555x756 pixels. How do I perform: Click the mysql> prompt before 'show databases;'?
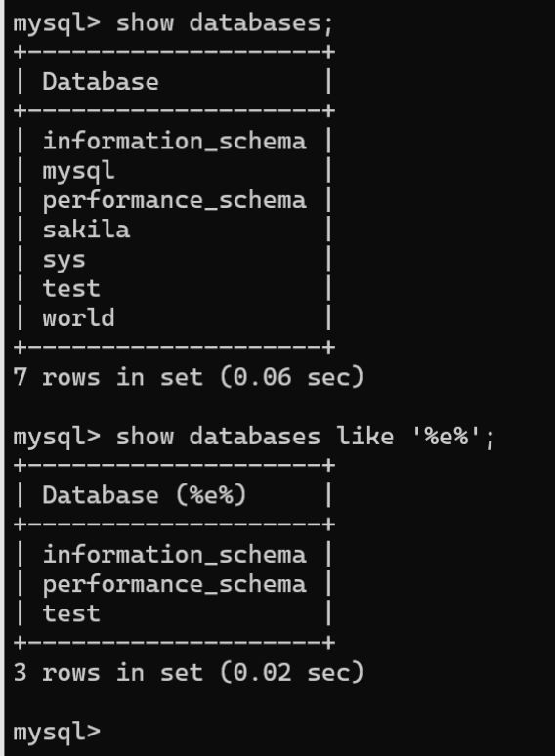click(x=57, y=23)
